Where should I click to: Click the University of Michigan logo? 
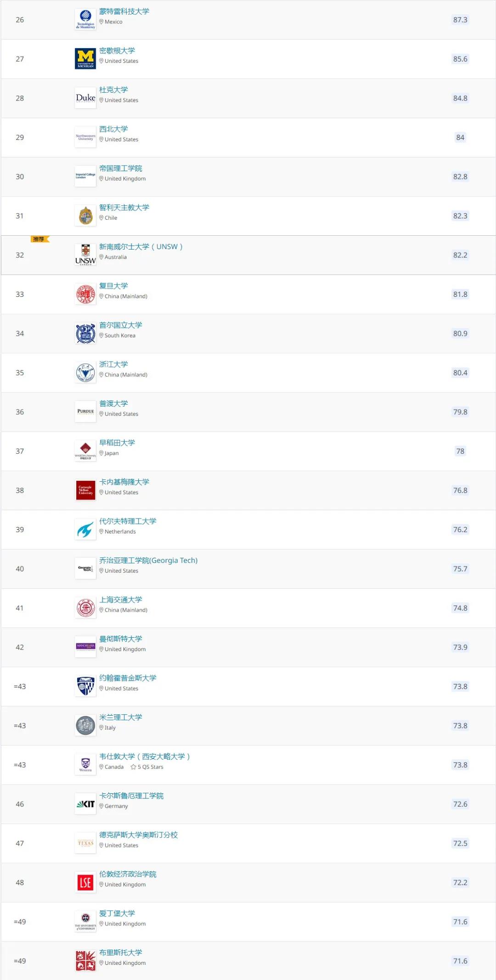(x=85, y=59)
